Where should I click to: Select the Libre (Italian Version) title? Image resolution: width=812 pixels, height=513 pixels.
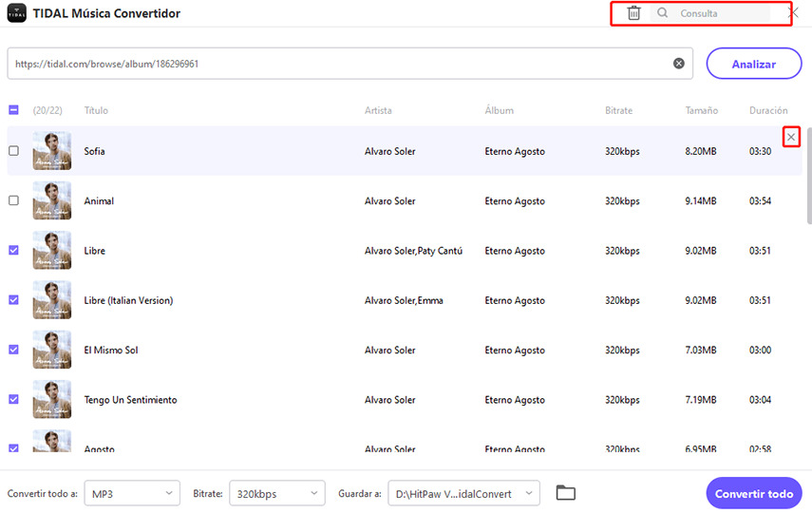tap(128, 300)
